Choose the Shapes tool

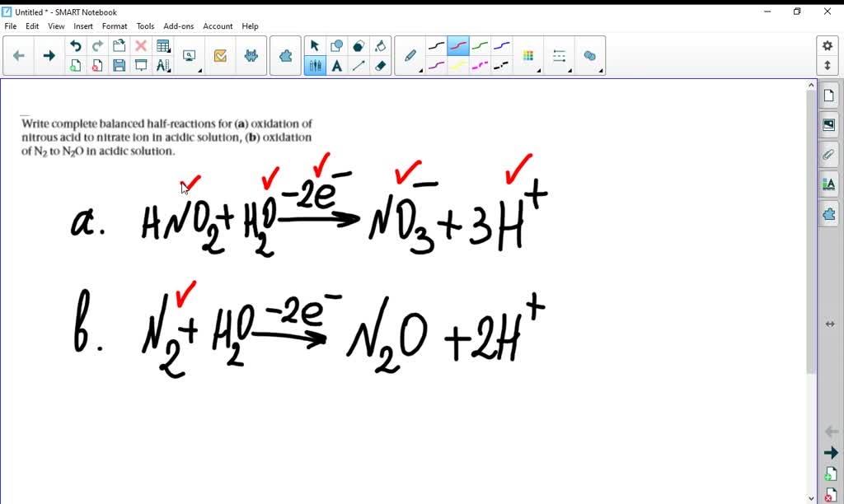click(336, 45)
